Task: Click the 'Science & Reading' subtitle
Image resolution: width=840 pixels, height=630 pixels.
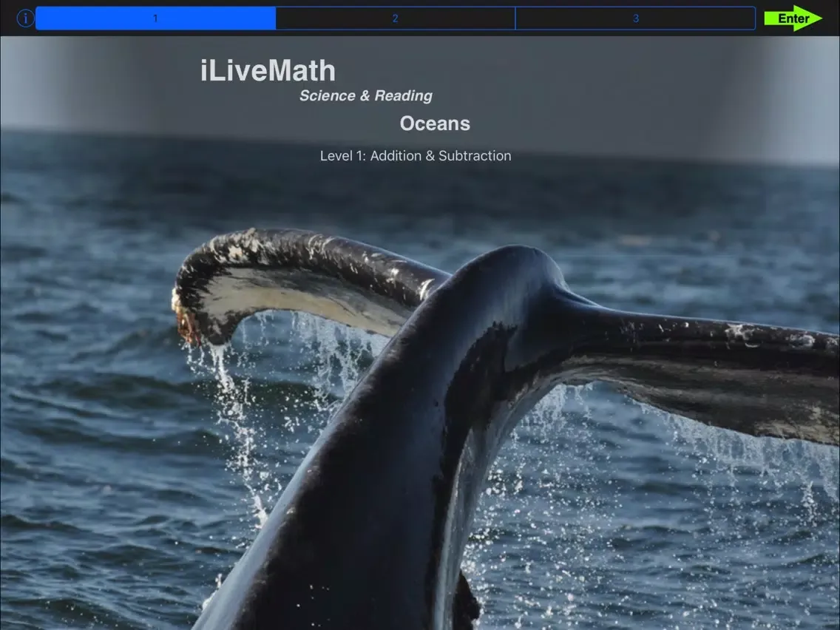Action: (366, 96)
